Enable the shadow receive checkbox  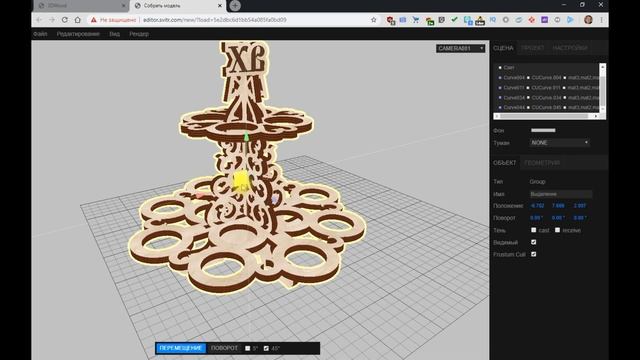tap(558, 230)
